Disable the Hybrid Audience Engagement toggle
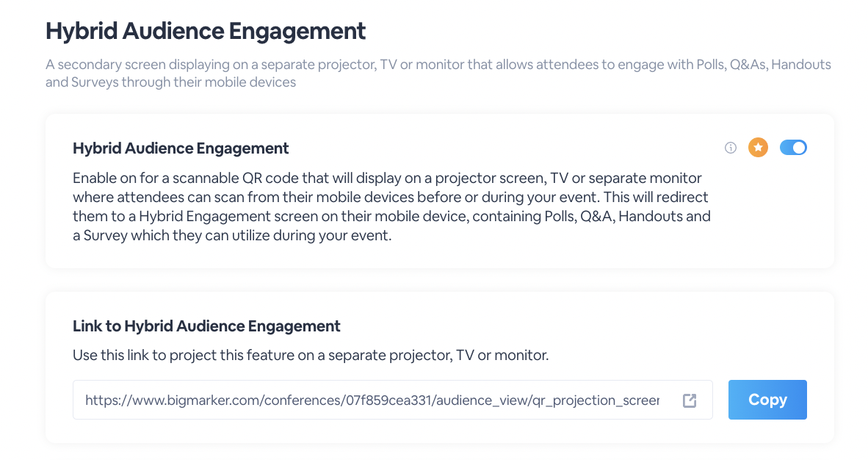The width and height of the screenshot is (868, 460). (793, 148)
